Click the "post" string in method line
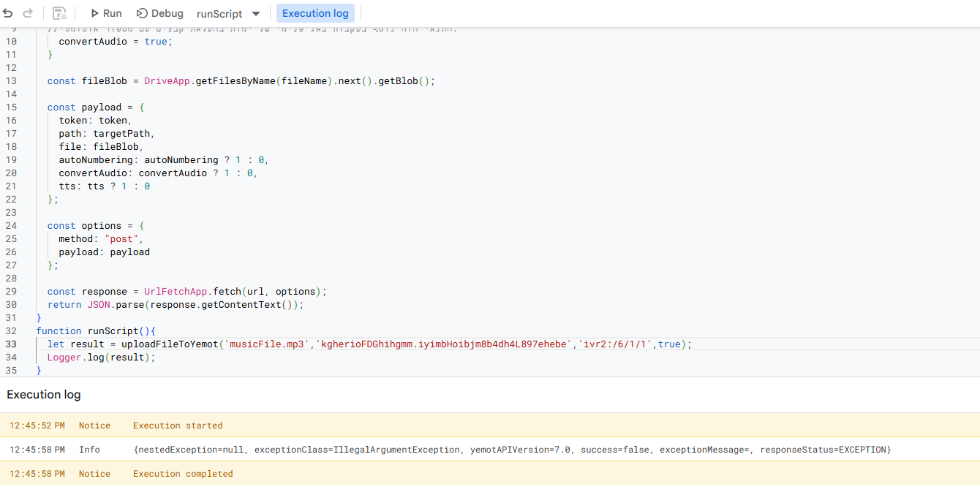Image resolution: width=980 pixels, height=495 pixels. pos(121,239)
